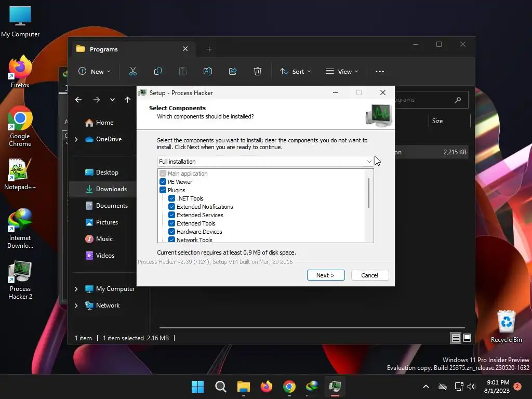Open the New dropdown in Explorer
532x399 pixels.
coord(95,72)
